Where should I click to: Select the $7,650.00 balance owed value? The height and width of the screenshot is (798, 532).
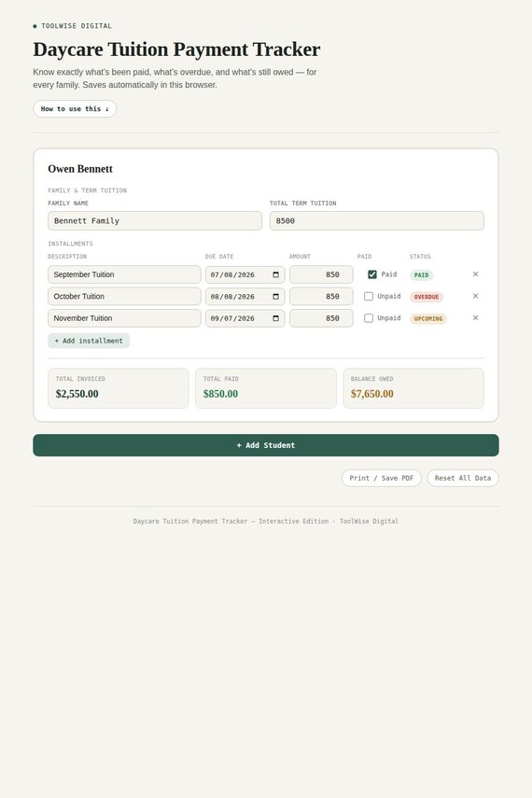point(372,394)
